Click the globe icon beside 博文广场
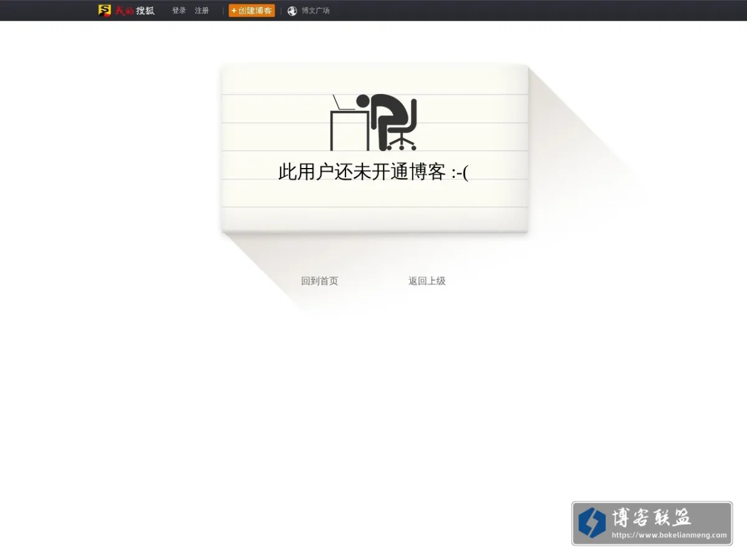The height and width of the screenshot is (560, 747). point(293,11)
